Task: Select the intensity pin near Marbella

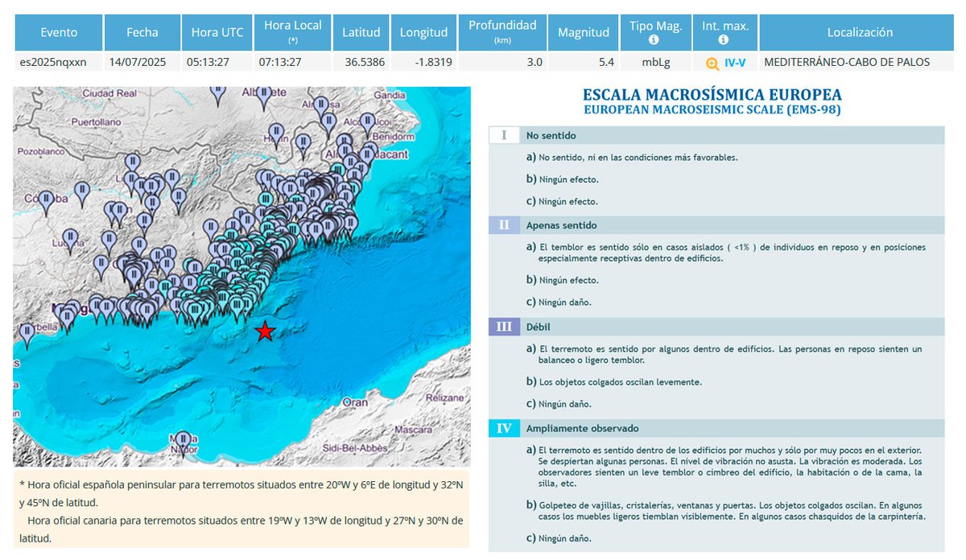Action: (27, 335)
